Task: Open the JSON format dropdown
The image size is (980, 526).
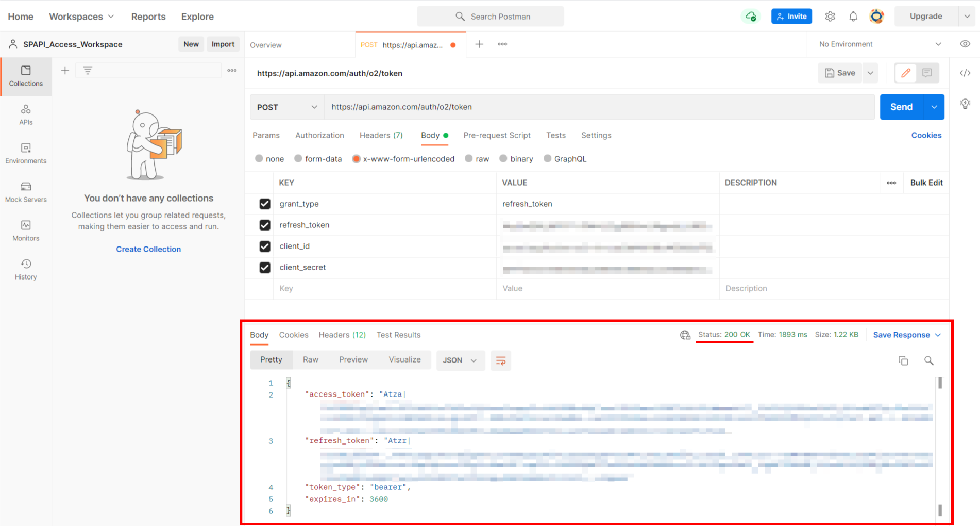Action: 460,360
